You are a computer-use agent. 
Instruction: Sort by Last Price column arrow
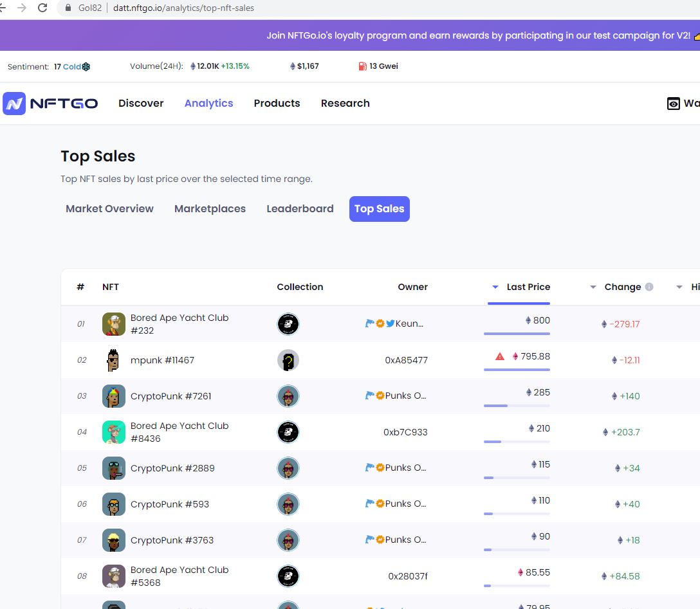495,287
